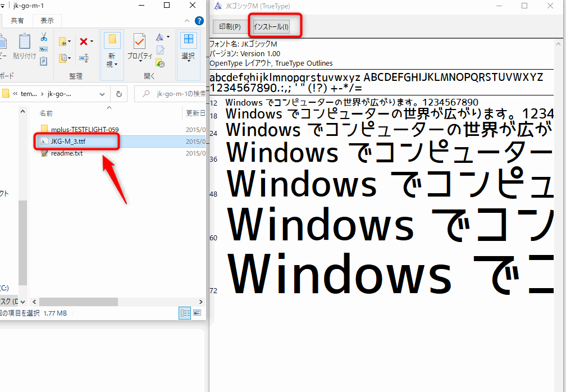Sort by the 名前 column header

[x=46, y=113]
